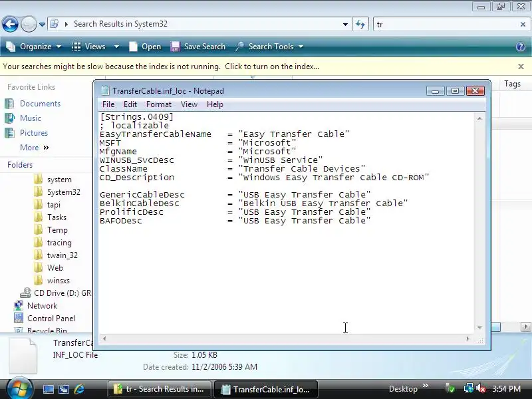Screen dimensions: 532x399
Task: Click the file preview icon in details pane
Action: (x=23, y=356)
